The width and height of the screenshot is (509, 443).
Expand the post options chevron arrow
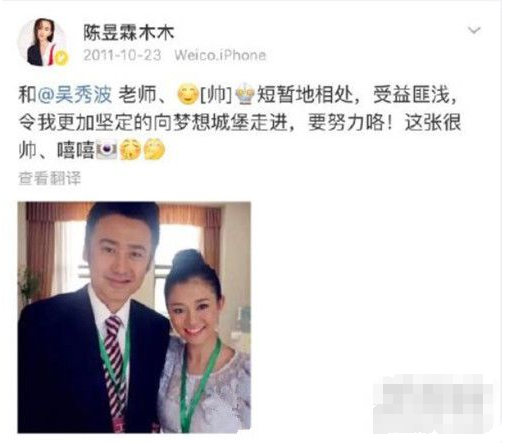pyautogui.click(x=474, y=31)
